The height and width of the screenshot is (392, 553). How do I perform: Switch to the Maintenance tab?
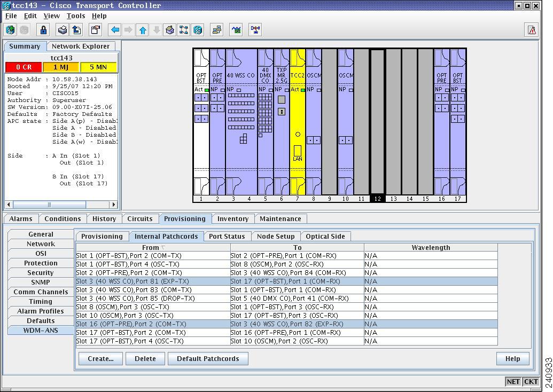point(281,219)
